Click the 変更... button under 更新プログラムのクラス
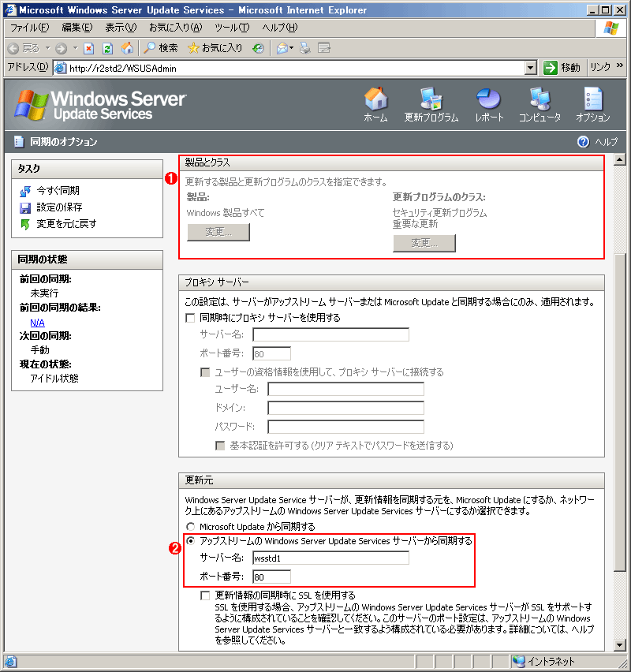631x672 pixels. point(424,244)
